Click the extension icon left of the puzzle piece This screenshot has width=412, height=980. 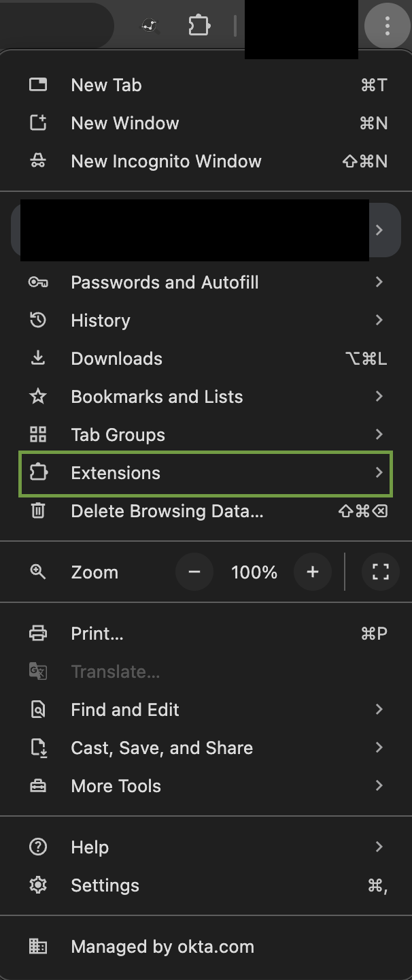pyautogui.click(x=149, y=25)
